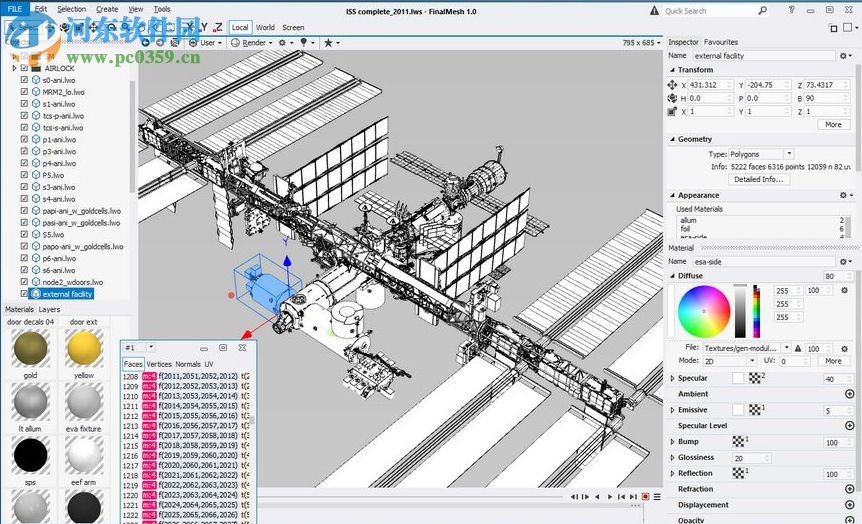Click the rotate transform icon beside H 0.0

pos(672,98)
